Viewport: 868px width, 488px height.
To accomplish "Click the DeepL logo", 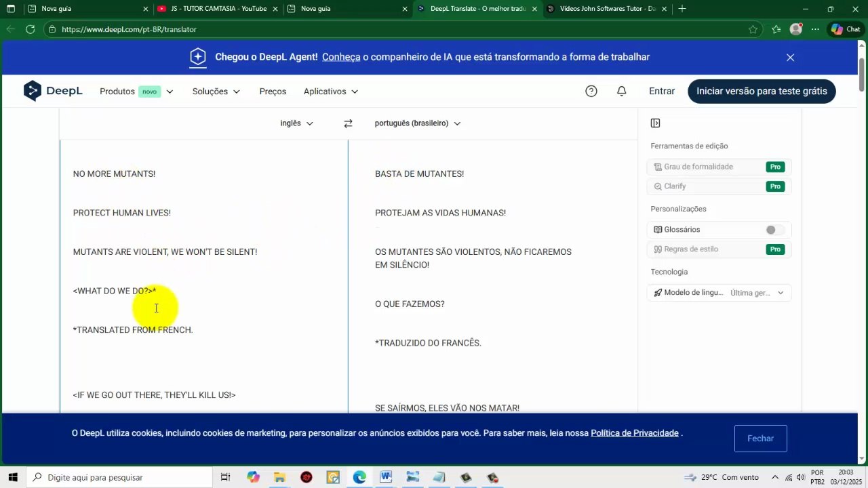I will point(53,91).
